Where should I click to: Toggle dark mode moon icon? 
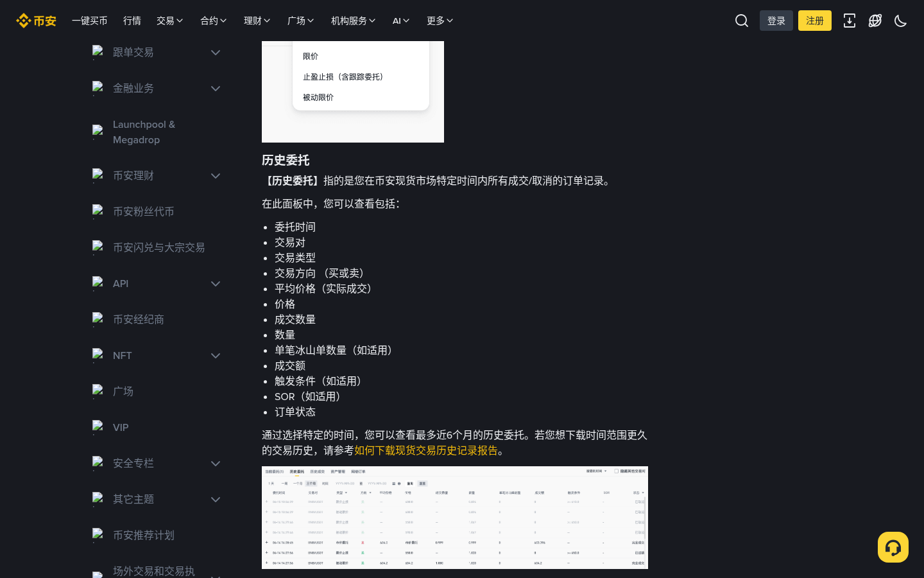tap(901, 21)
